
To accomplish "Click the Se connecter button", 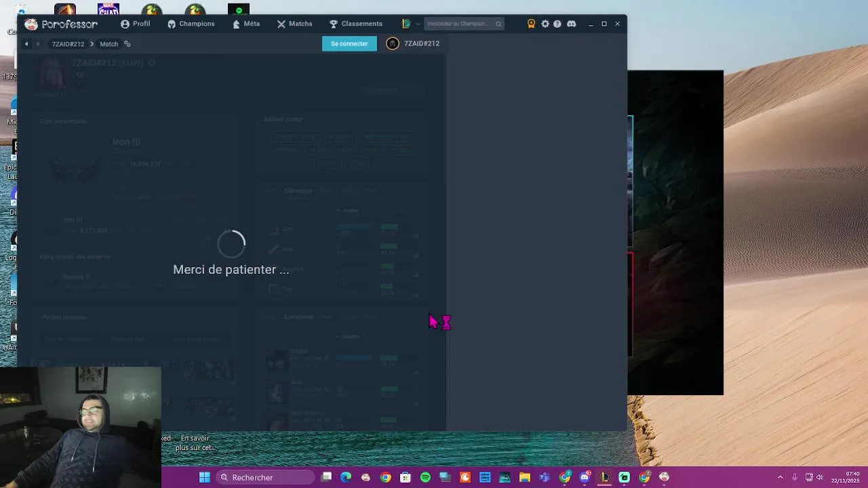I will 349,43.
